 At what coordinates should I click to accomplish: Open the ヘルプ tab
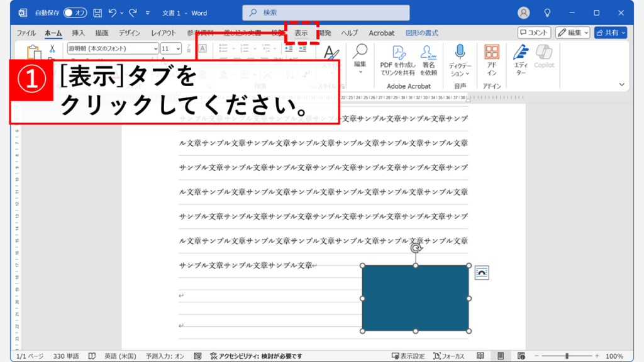click(350, 33)
